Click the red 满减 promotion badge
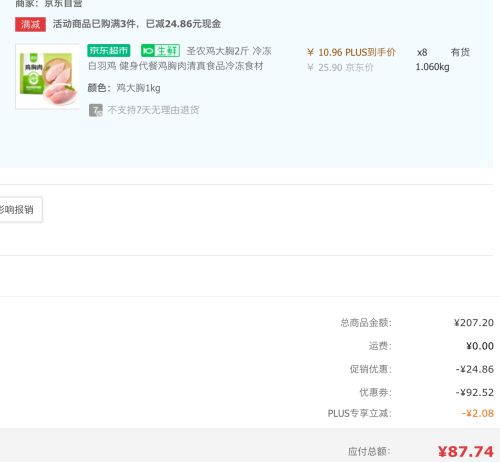Viewport: 500px width, 462px height. coord(30,24)
